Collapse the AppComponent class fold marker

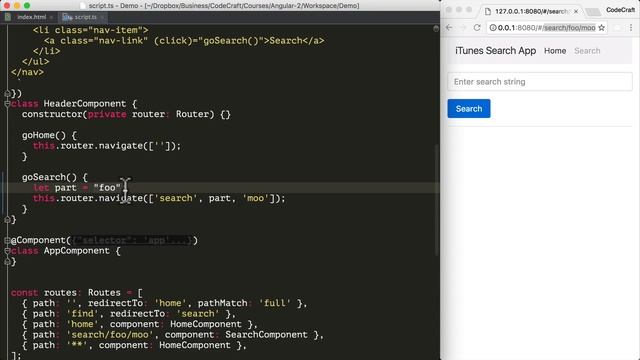coord(7,251)
